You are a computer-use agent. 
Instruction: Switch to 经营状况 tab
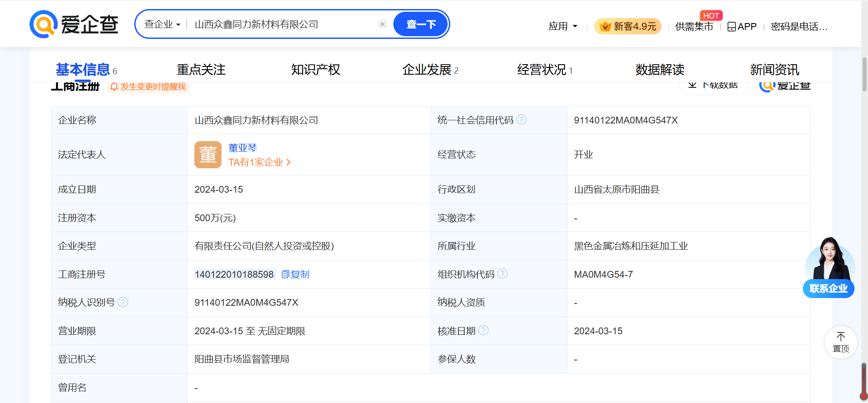coord(545,70)
